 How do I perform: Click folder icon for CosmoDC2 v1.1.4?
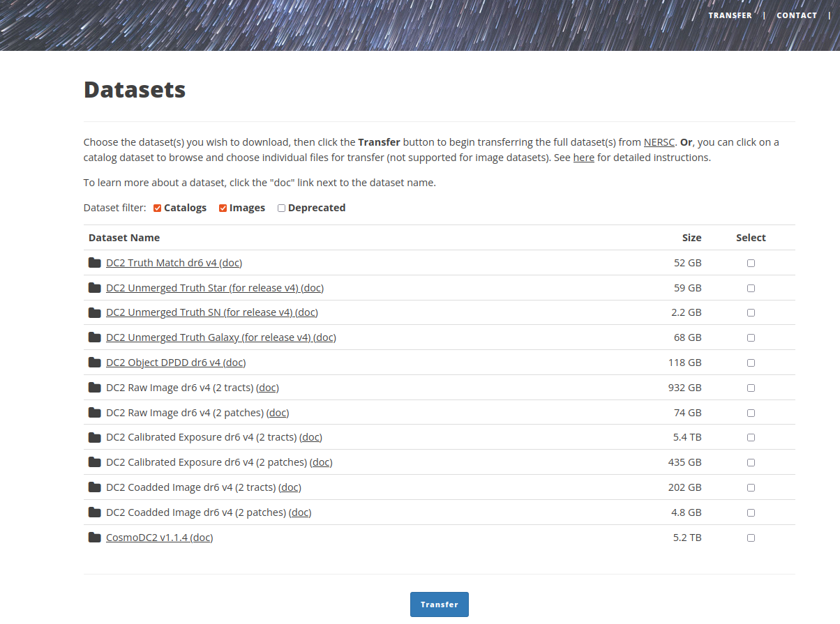tap(95, 538)
